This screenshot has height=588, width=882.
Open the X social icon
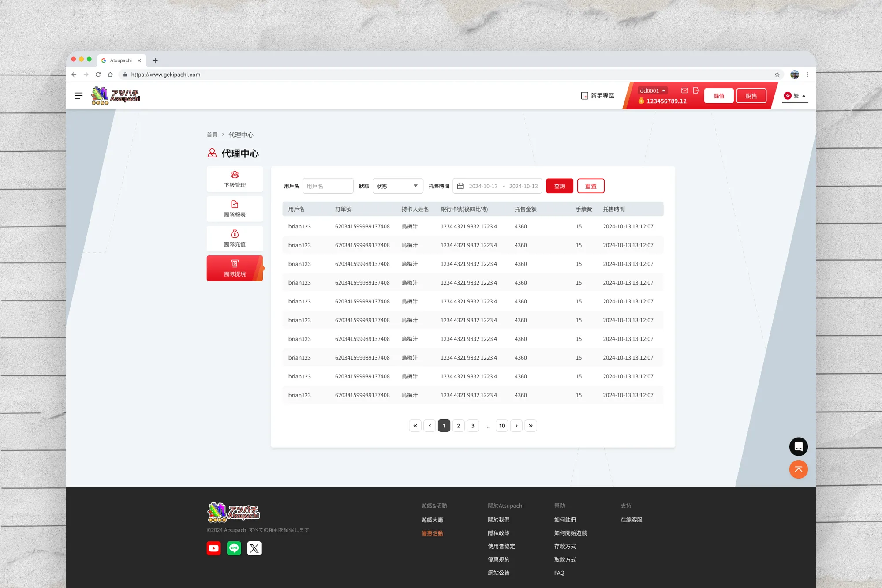[x=254, y=548]
